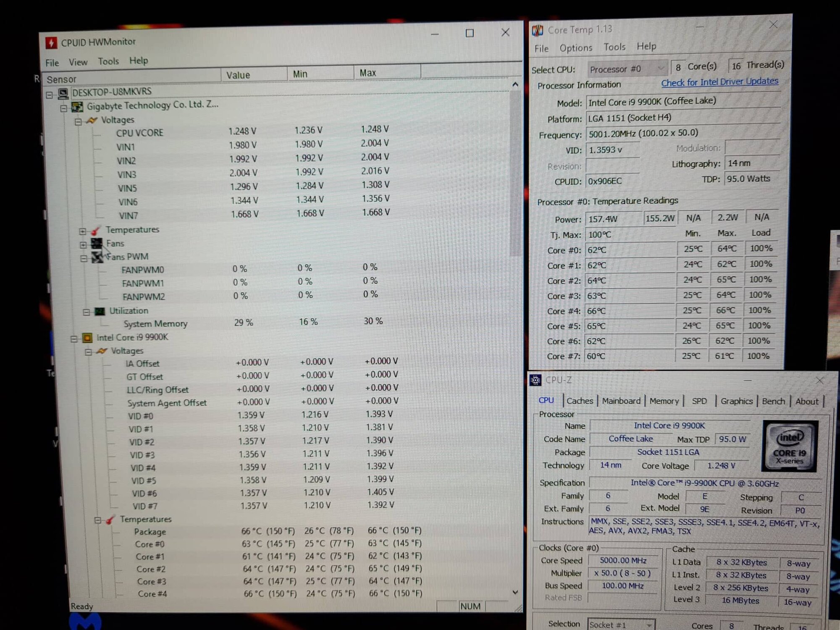Collapse the Fans PWM node

[x=84, y=258]
